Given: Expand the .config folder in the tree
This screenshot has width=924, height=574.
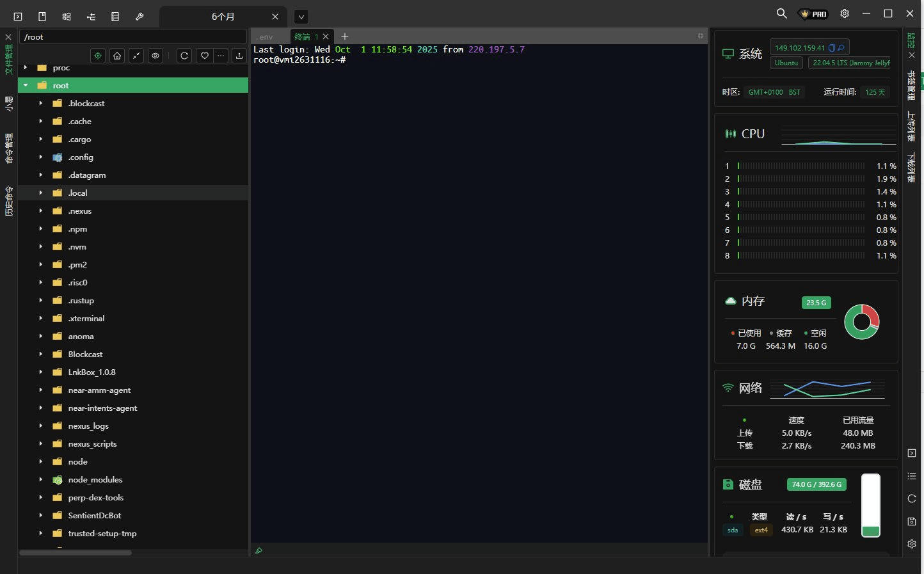Looking at the screenshot, I should pos(41,157).
